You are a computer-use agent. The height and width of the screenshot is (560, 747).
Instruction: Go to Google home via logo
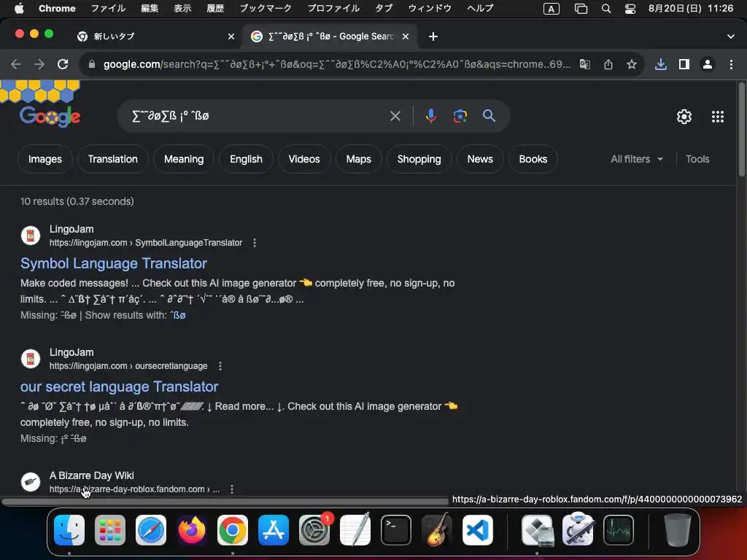click(x=50, y=117)
